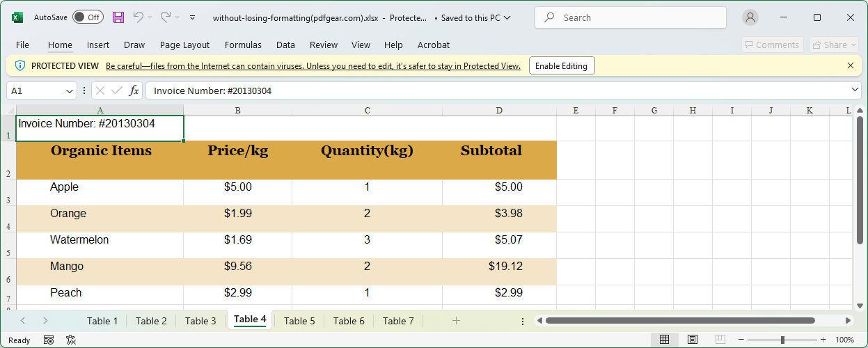The width and height of the screenshot is (868, 348).
Task: Open the Acrobat ribbon tab
Action: tap(434, 45)
